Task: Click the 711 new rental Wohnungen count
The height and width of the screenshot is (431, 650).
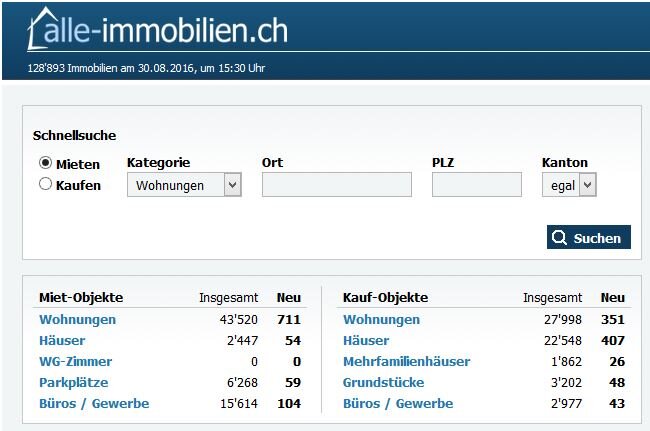Action: [288, 320]
